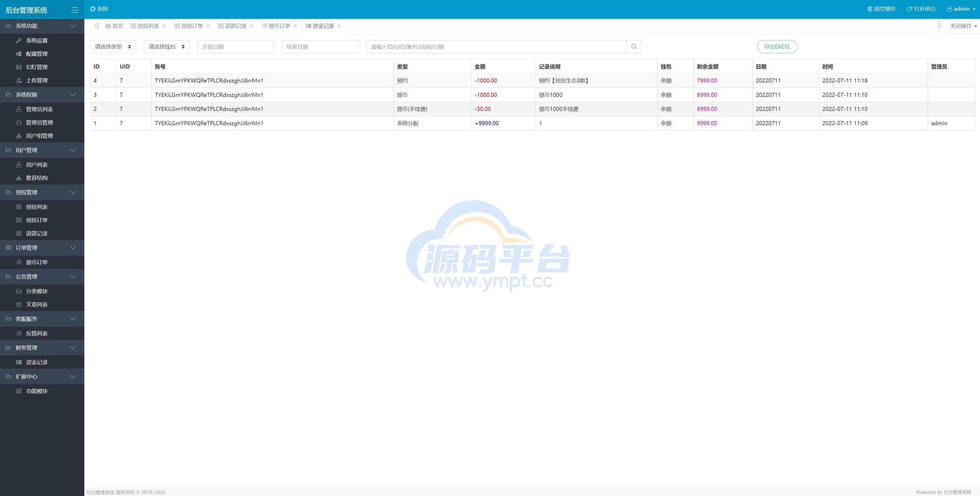980x496 pixels.
Task: Open 功能模块 in the sidebar
Action: [42, 391]
